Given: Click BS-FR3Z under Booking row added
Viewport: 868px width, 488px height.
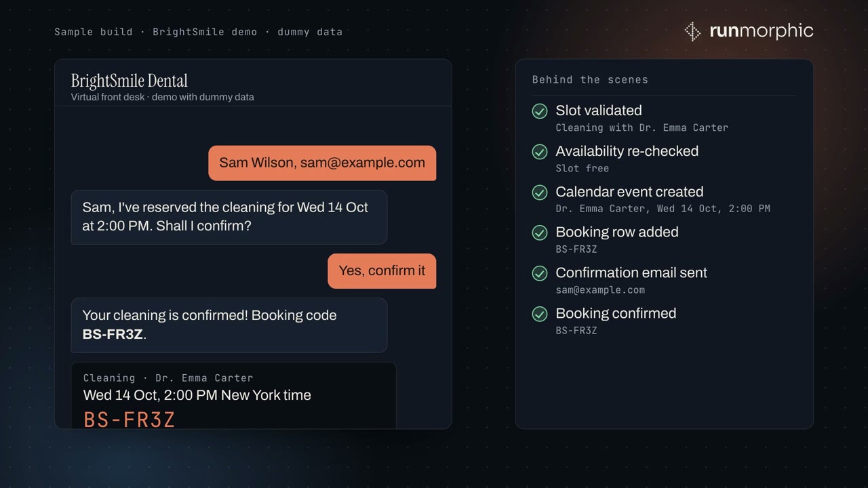Looking at the screenshot, I should 576,249.
